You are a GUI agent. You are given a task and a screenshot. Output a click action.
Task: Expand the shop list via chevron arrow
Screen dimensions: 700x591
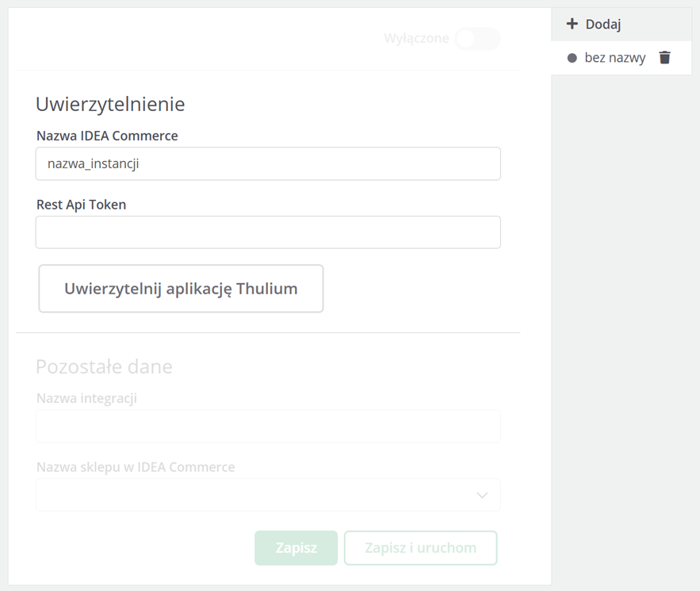[x=482, y=495]
